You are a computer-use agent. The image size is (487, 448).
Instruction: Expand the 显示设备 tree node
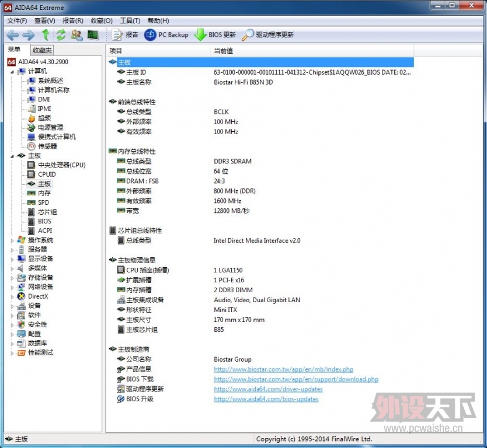click(x=12, y=259)
